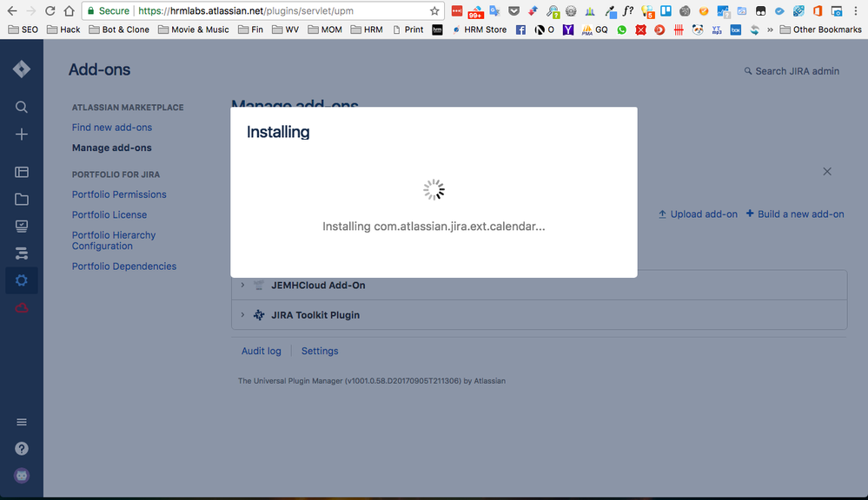The height and width of the screenshot is (500, 868).
Task: Expand the JIRA Toolkit Plugin row
Action: [242, 315]
